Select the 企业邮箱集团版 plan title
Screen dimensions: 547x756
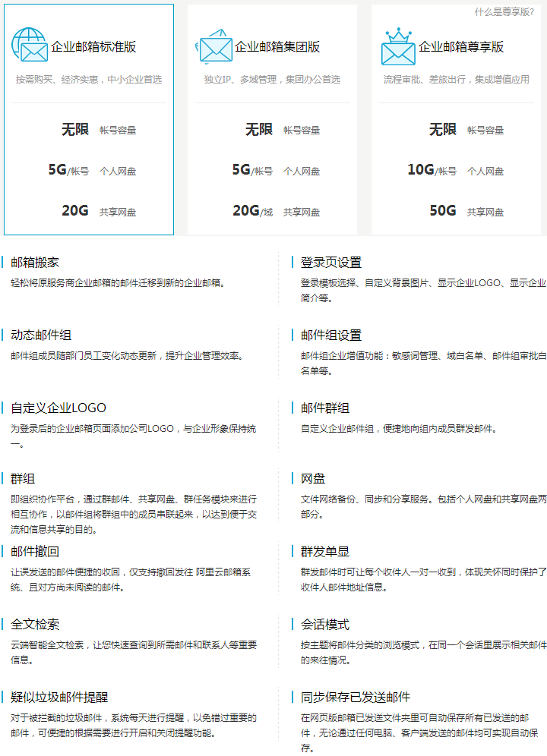(x=277, y=47)
